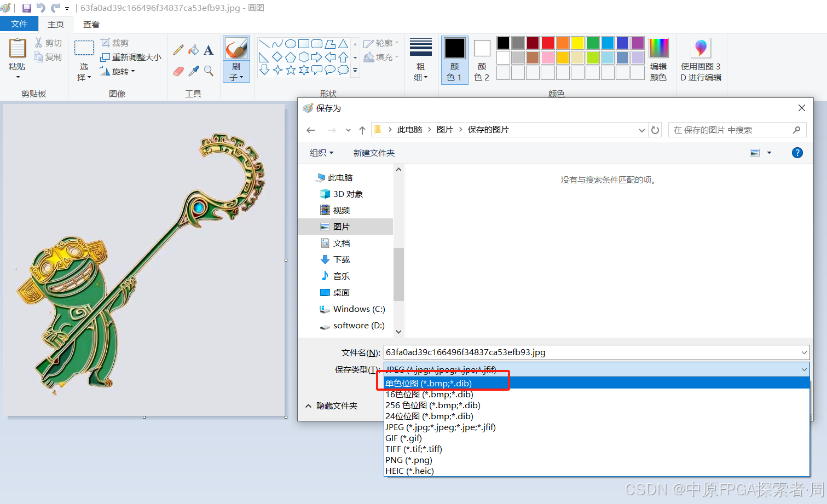Expand the address bar path history arrow

[642, 130]
